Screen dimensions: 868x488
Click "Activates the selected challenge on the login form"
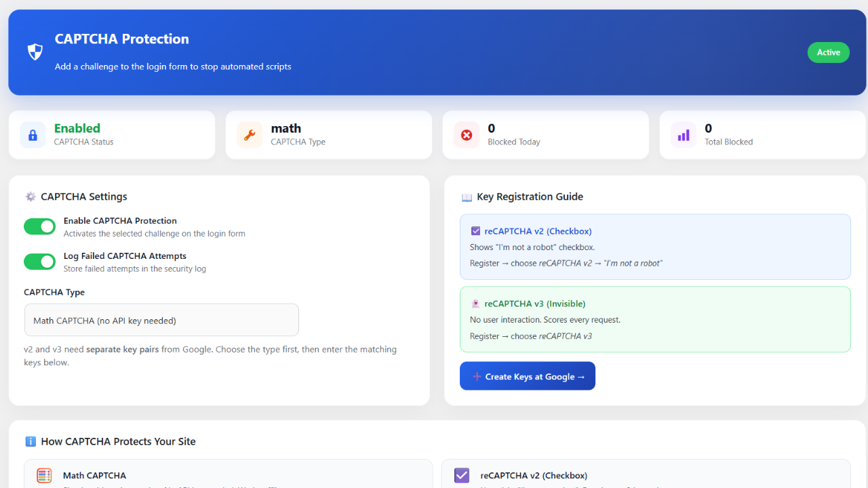click(155, 234)
